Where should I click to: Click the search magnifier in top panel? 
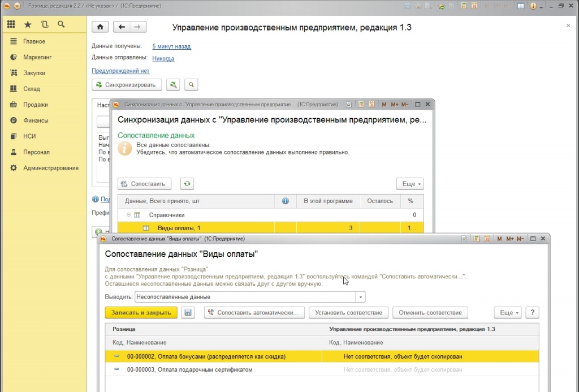(61, 24)
